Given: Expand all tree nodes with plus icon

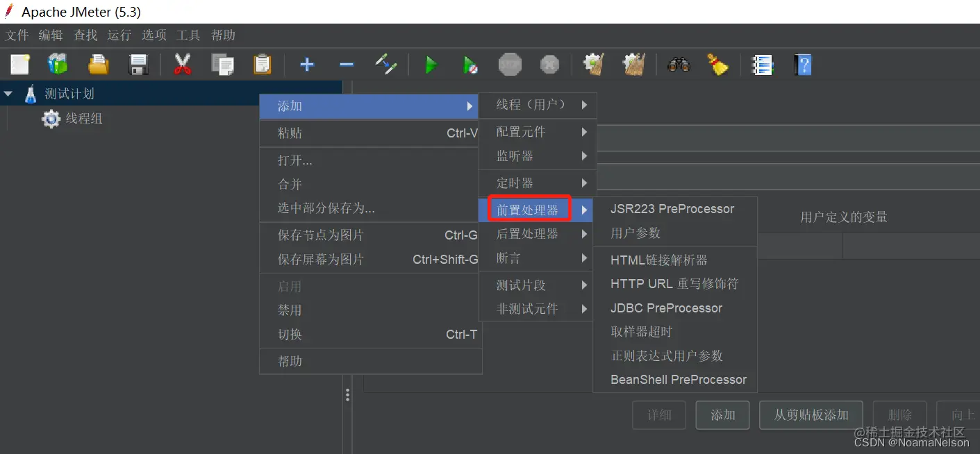Looking at the screenshot, I should click(307, 64).
